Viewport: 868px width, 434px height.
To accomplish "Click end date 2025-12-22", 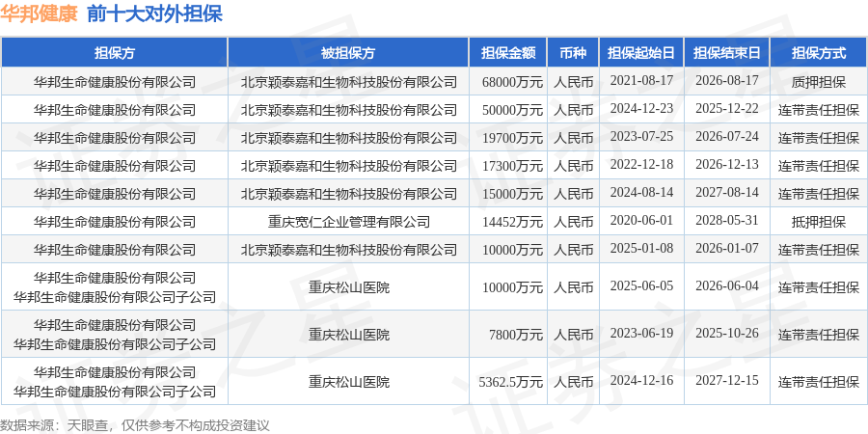I will (x=727, y=108).
